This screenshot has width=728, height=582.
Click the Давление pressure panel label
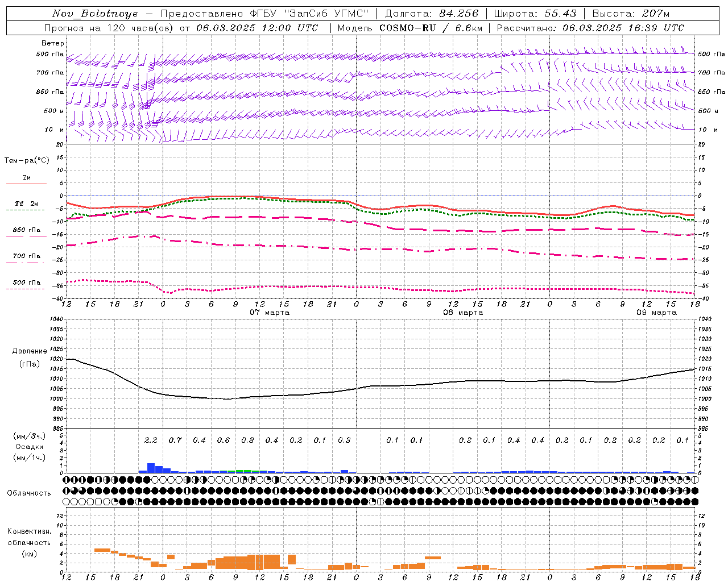click(30, 351)
